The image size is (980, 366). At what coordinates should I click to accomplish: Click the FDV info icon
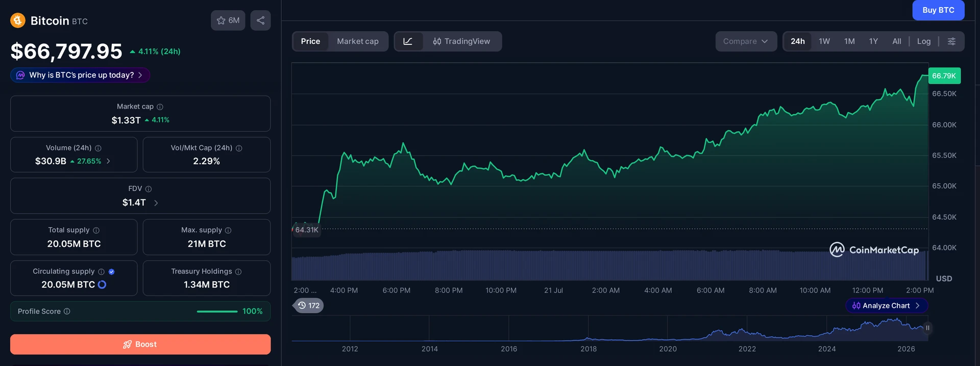pyautogui.click(x=149, y=189)
